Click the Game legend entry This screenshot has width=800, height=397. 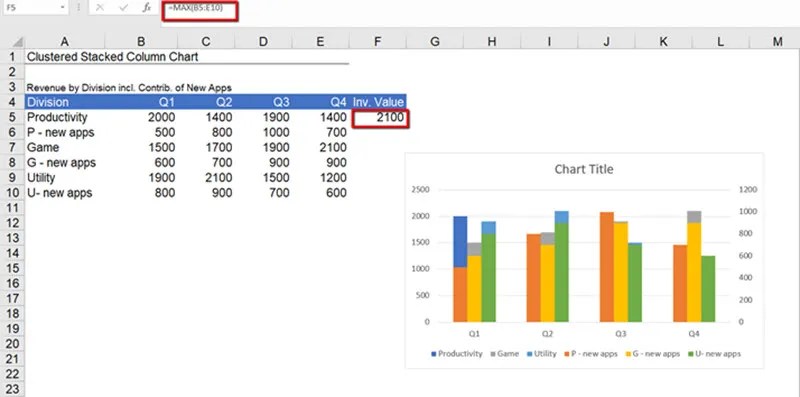[505, 354]
